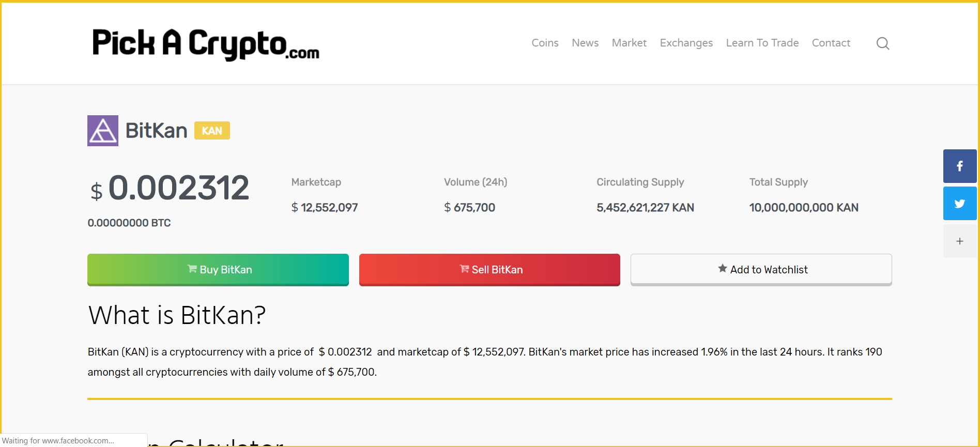Open the News menu item
Screen dimensions: 980x447
coord(585,43)
